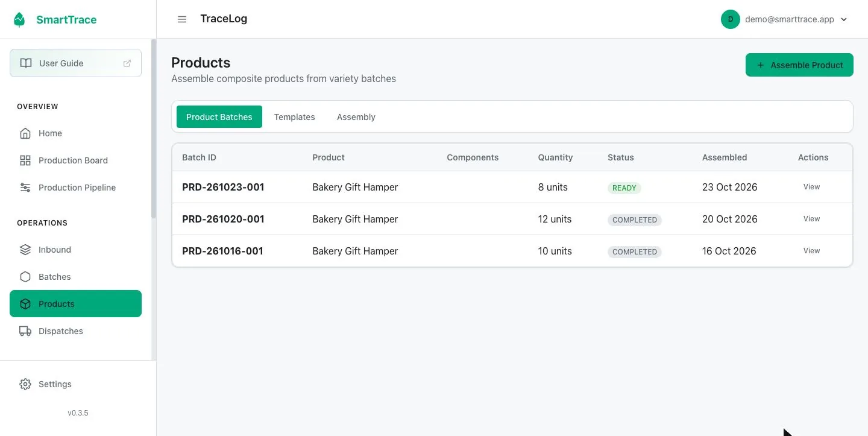The width and height of the screenshot is (868, 436).
Task: Open demo@smarttrace.app account menu
Action: (785, 19)
